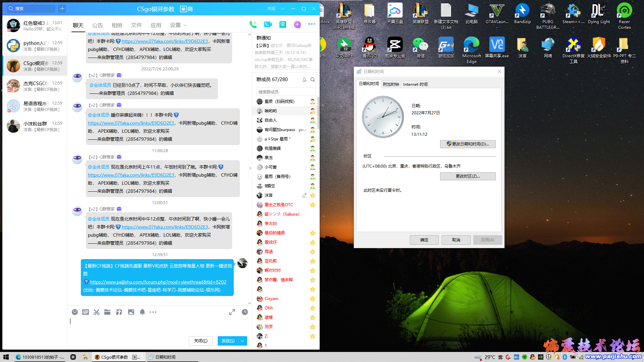Expand the chat input area

point(232,312)
